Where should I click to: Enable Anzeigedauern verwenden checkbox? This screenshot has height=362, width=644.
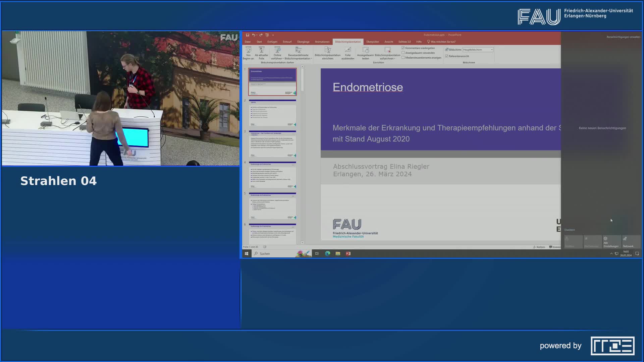(403, 53)
